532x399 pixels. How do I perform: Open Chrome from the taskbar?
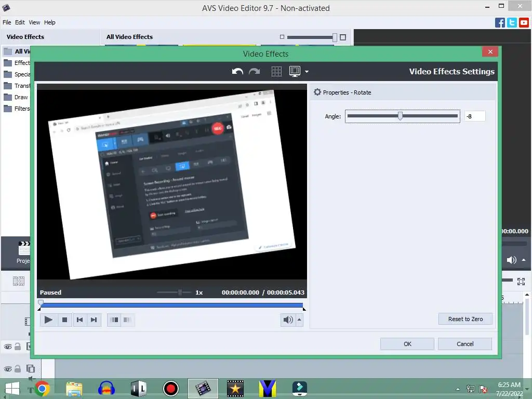click(x=42, y=389)
